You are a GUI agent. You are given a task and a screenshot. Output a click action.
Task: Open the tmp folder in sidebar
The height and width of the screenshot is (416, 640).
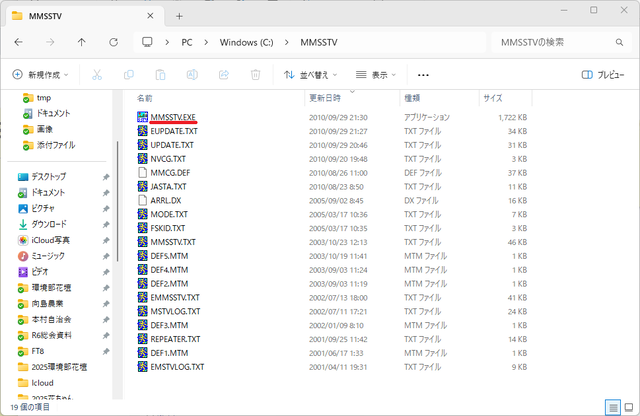37,98
